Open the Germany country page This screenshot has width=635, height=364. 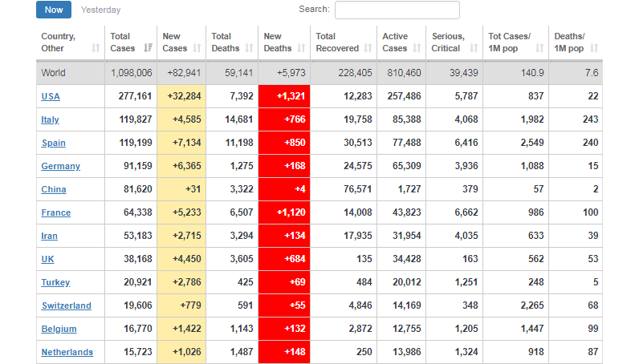[x=61, y=167]
